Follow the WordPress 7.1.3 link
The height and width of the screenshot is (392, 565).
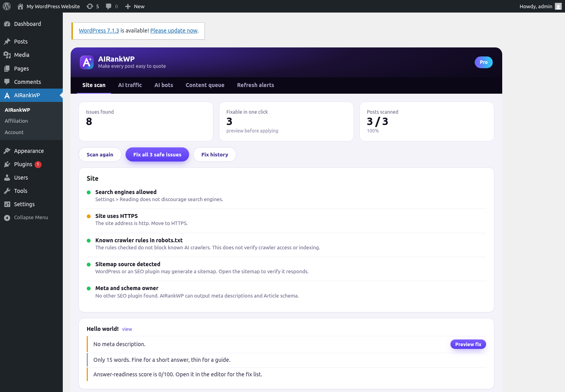[x=99, y=31]
